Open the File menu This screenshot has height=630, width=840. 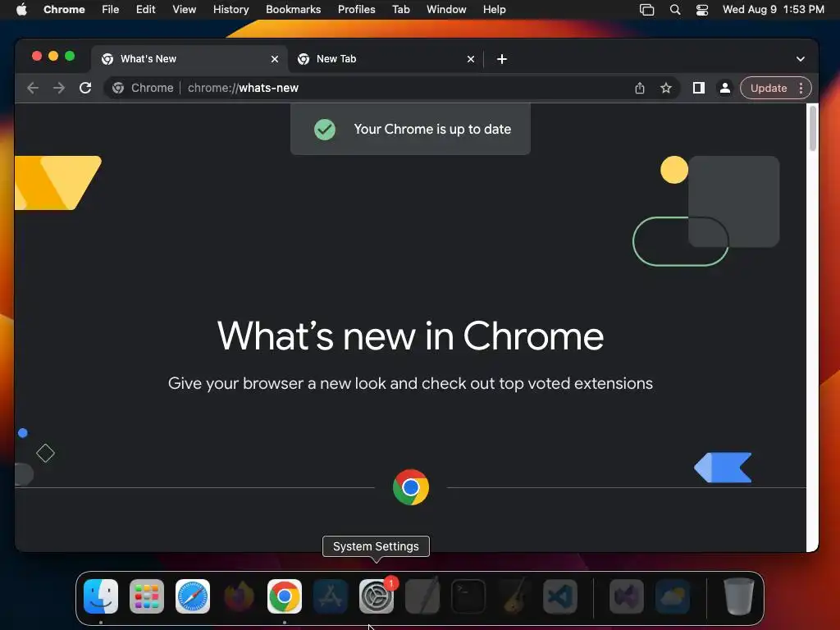pos(111,10)
